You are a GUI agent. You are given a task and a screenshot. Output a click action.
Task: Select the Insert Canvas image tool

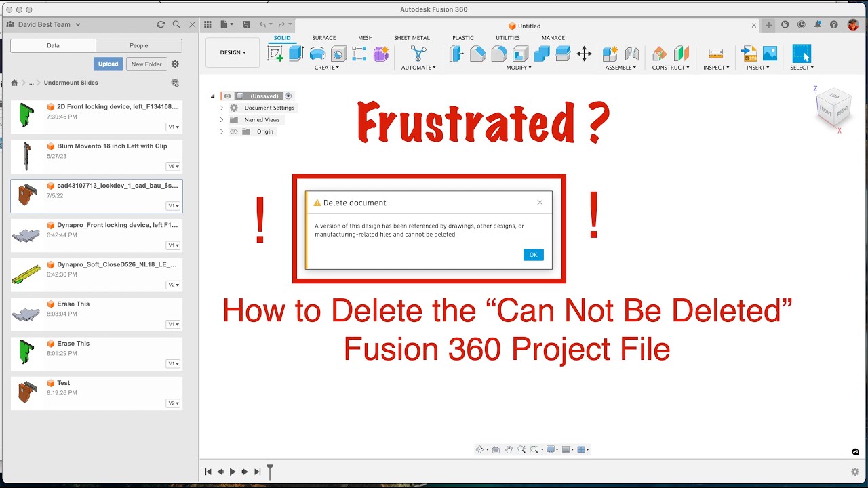click(x=770, y=54)
